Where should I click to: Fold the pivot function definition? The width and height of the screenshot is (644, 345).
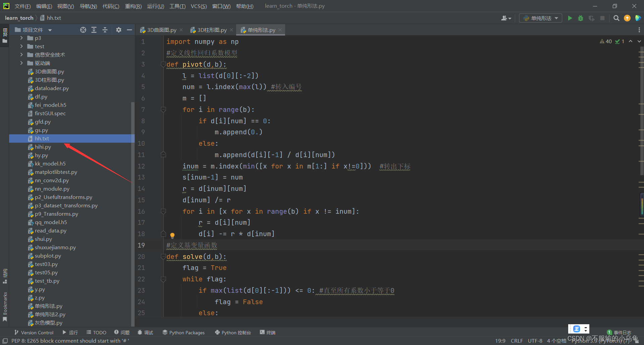coord(163,64)
